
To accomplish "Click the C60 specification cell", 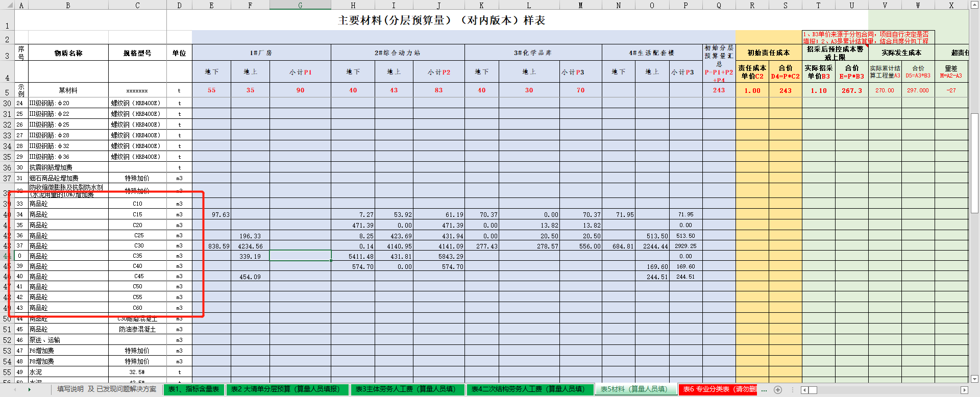I will (137, 308).
